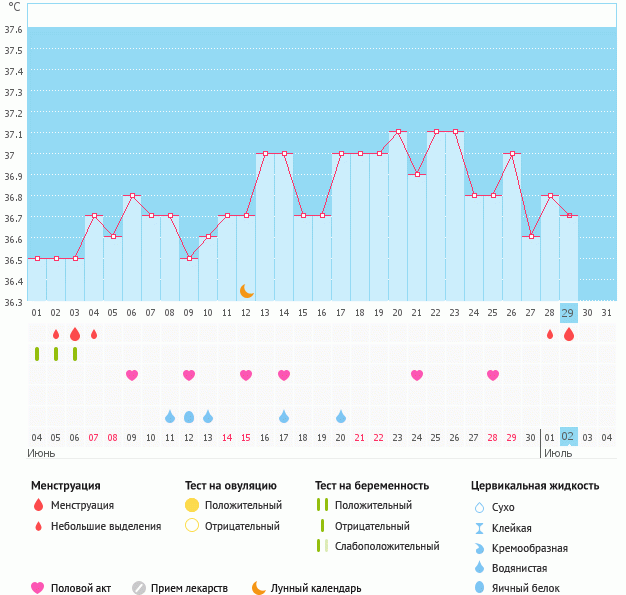This screenshot has height=595, width=626.
Task: Select the 36.6 temperature point on cycle day 27
Action: [x=531, y=237]
